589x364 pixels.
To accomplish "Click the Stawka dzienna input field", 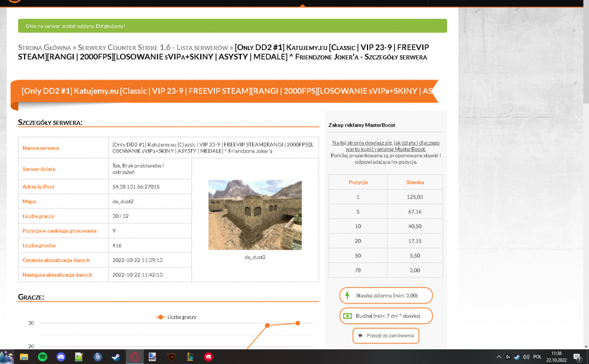I will pos(386,296).
